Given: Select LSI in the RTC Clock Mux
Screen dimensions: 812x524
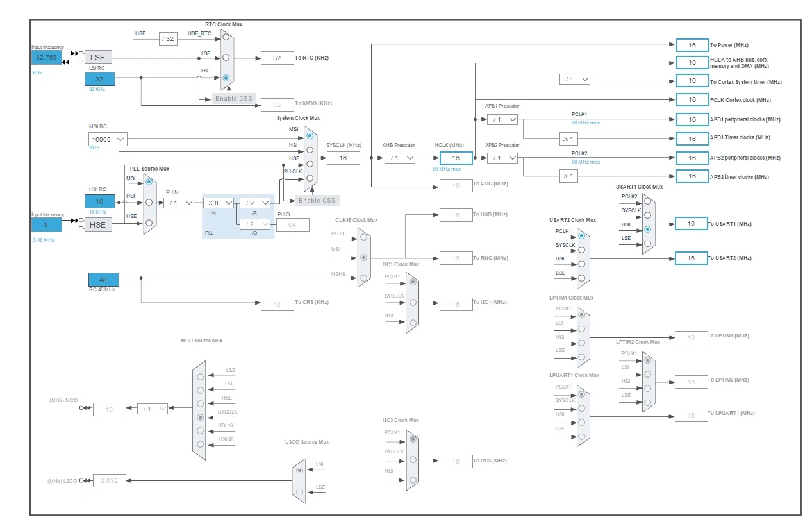Looking at the screenshot, I should (x=226, y=77).
